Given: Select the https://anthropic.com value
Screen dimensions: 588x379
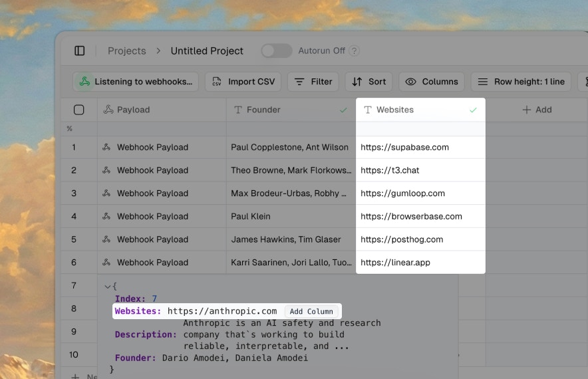Looking at the screenshot, I should (222, 311).
